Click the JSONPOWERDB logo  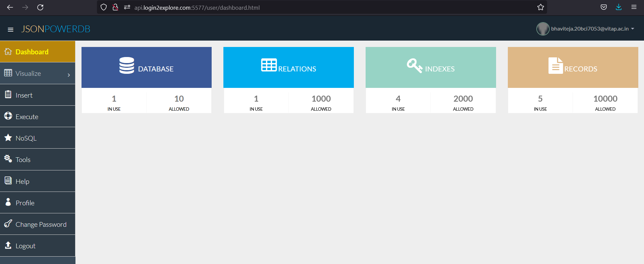coord(56,29)
